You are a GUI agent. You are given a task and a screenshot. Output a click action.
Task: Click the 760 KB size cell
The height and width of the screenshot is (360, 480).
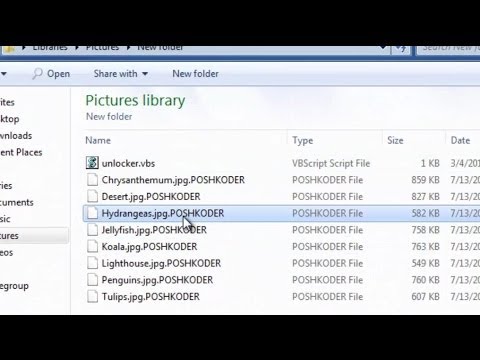click(425, 280)
